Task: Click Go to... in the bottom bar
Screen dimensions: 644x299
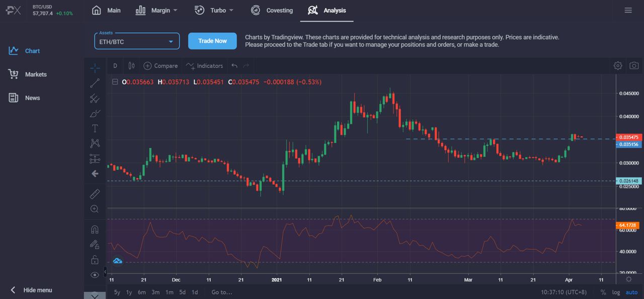Action: (220, 292)
